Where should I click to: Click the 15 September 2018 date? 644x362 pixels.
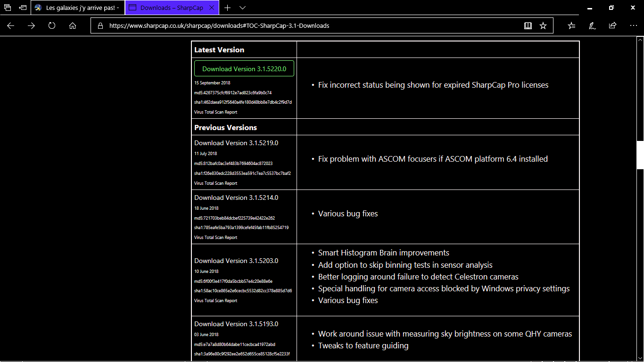[212, 83]
